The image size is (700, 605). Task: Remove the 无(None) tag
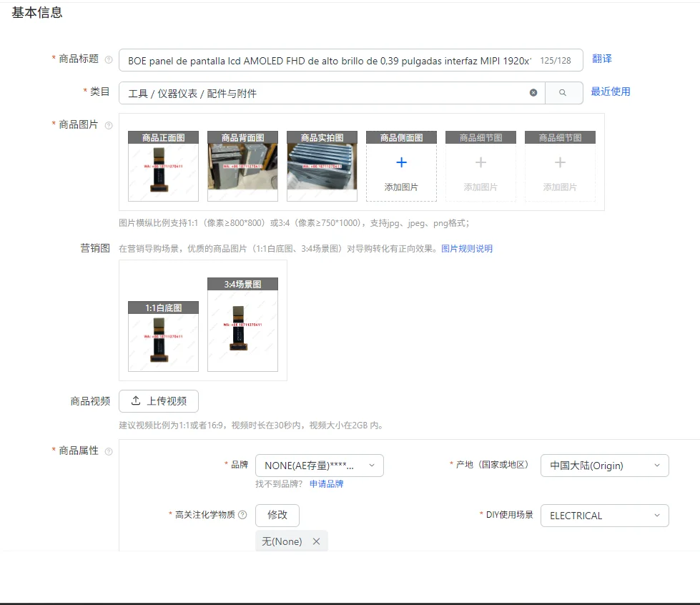[x=316, y=541]
